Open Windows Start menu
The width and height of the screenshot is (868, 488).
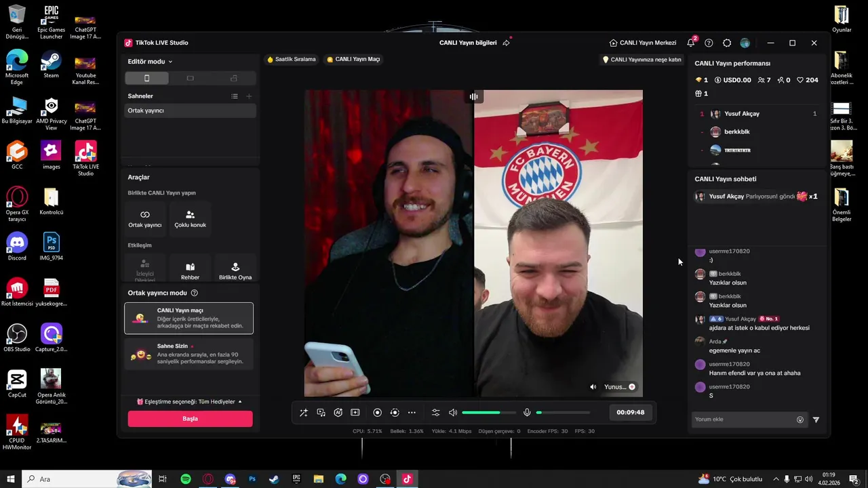(x=11, y=479)
